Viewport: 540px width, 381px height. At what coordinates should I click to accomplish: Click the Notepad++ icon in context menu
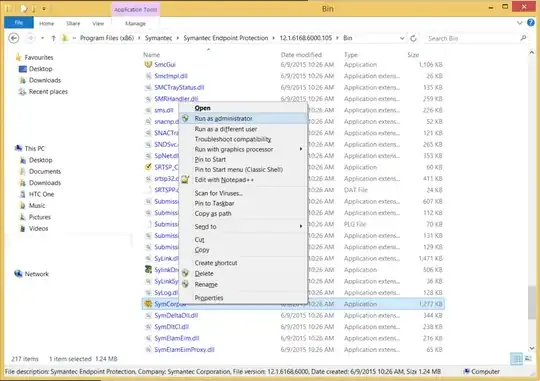(x=185, y=179)
